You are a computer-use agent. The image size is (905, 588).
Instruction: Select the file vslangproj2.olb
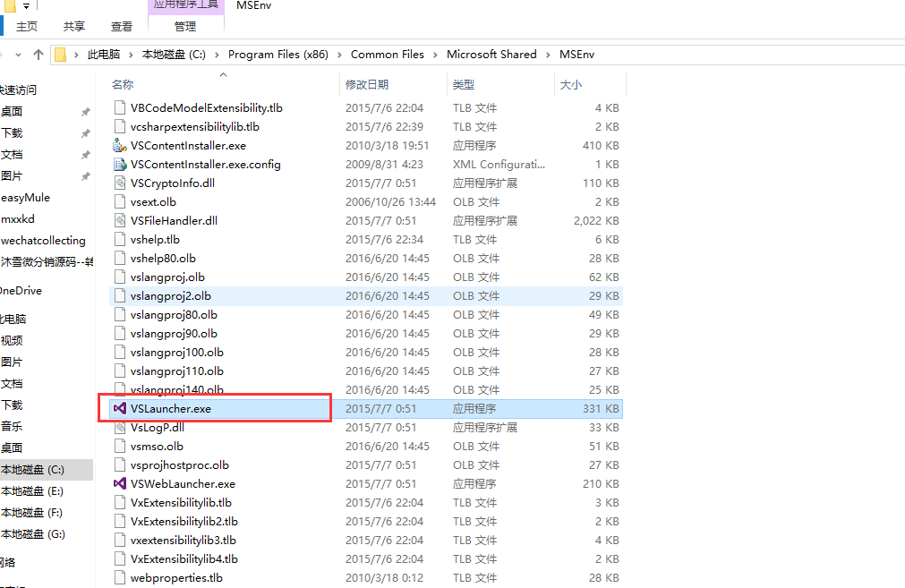(x=366, y=296)
